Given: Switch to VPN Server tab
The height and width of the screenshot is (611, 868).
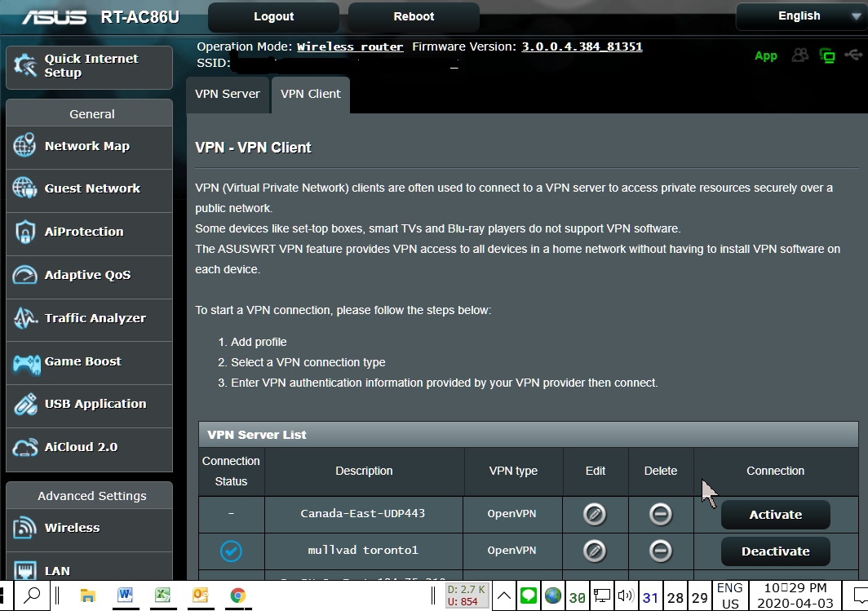Looking at the screenshot, I should tap(228, 94).
